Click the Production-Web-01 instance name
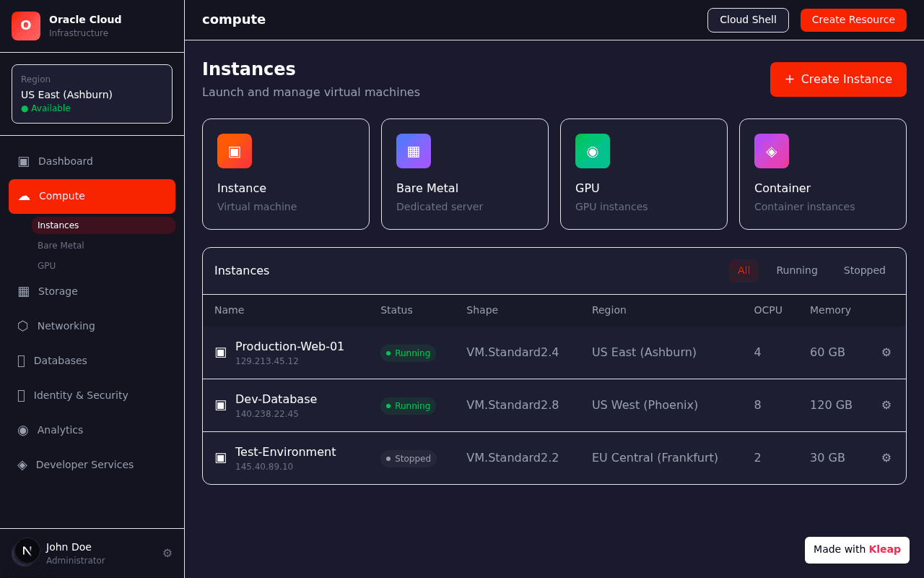The width and height of the screenshot is (924, 578). [x=289, y=347]
